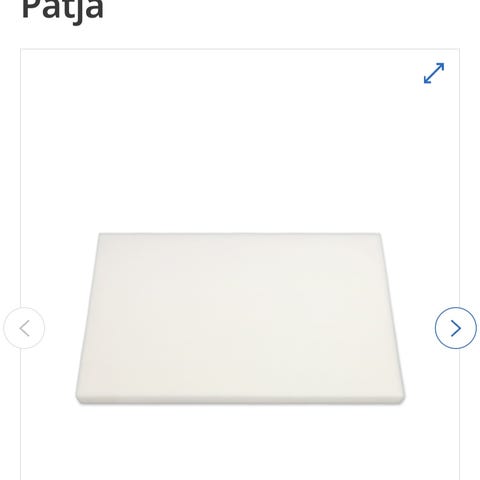Select the greyed-out left chevron arrow

(24, 328)
